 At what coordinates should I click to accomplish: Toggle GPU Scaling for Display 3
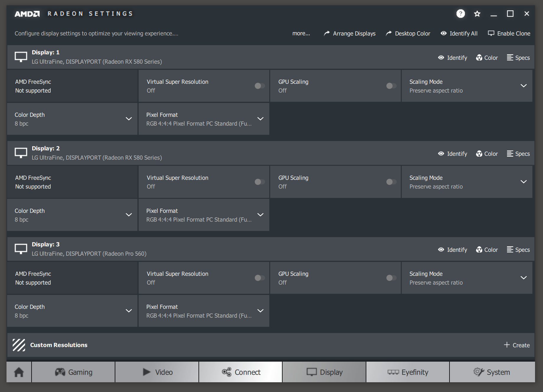[391, 278]
